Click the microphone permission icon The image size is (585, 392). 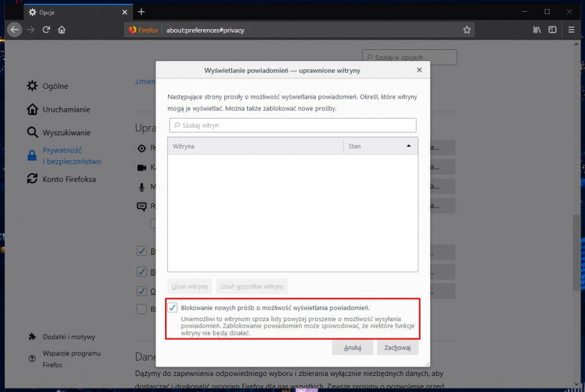(142, 187)
